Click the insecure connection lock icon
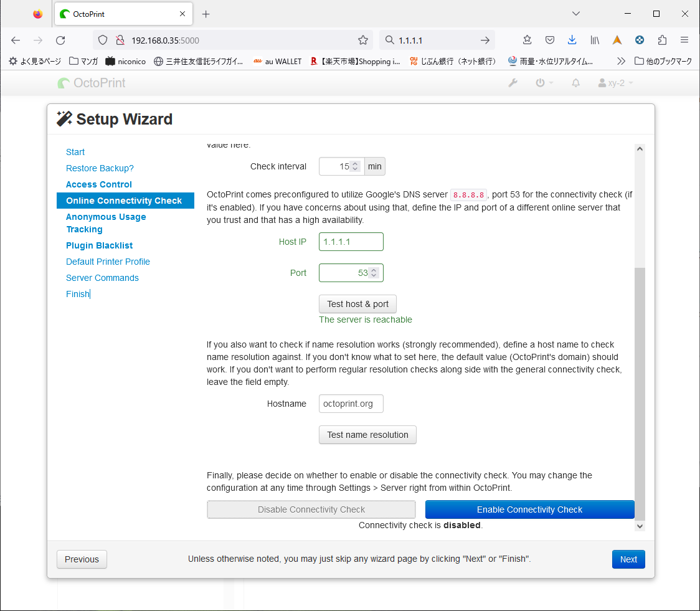Screen dimensions: 700x611 point(120,40)
